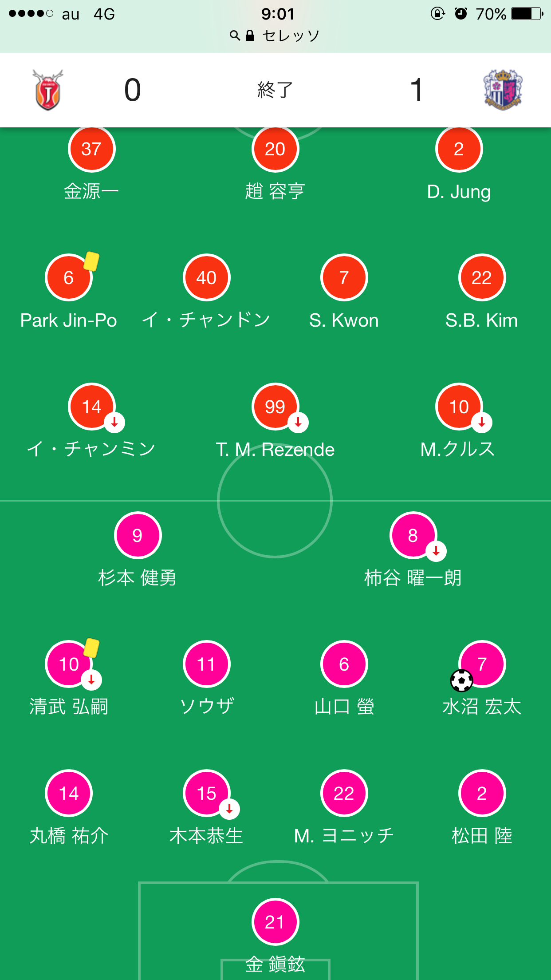Screen dimensions: 551x980
Task: Tap the battery indicator in status bar
Action: click(527, 14)
